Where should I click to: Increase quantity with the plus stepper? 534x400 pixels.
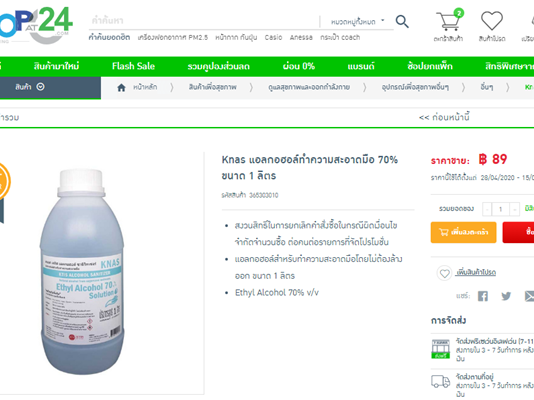(x=514, y=209)
